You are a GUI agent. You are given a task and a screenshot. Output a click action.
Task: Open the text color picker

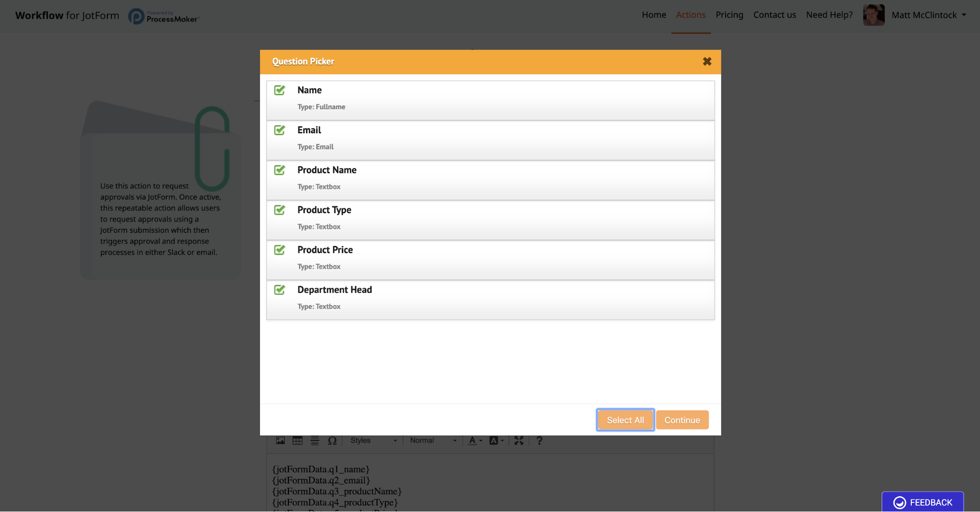tap(475, 440)
